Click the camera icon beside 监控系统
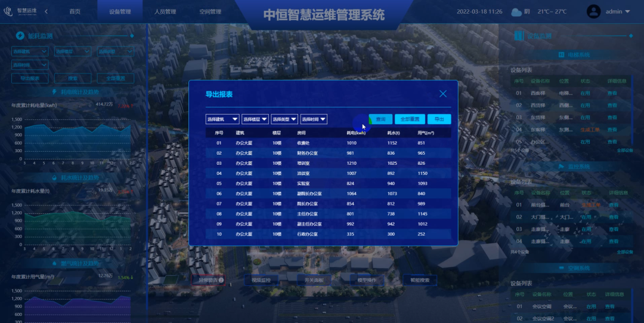Image resolution: width=644 pixels, height=323 pixels. (562, 167)
